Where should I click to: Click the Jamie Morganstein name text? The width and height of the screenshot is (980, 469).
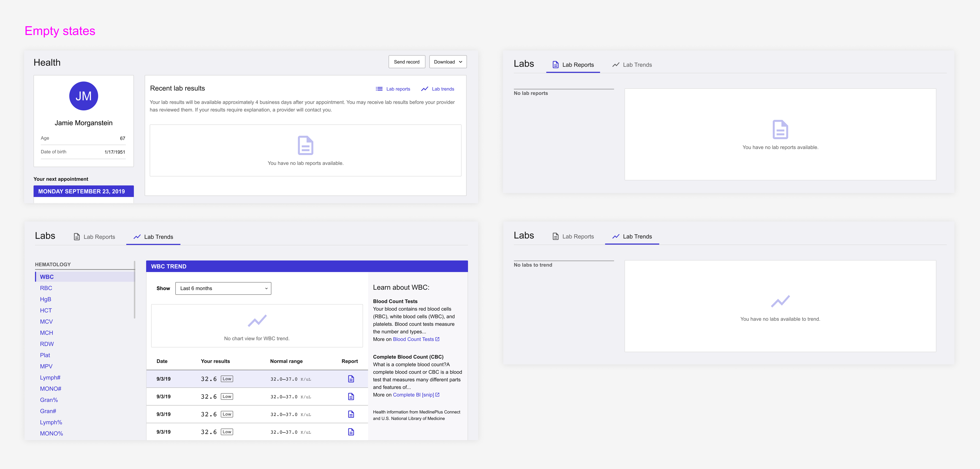[83, 123]
